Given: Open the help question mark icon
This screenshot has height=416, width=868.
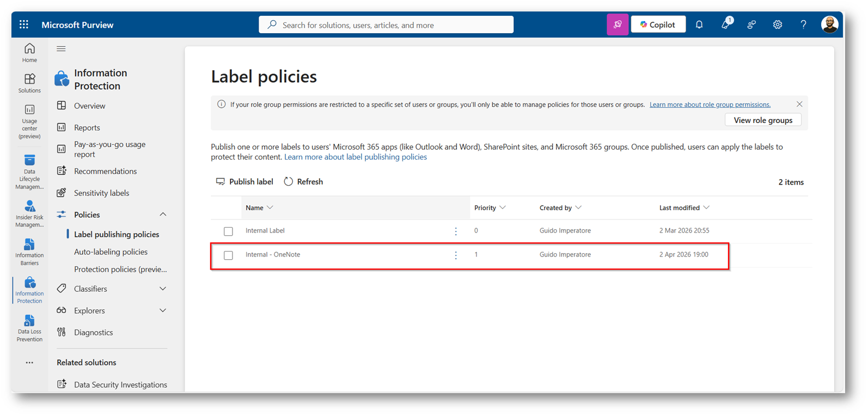Looking at the screenshot, I should [803, 25].
